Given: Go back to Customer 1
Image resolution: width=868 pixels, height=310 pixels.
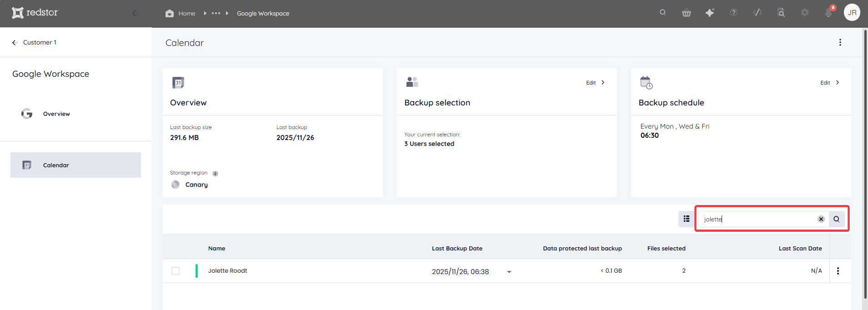Looking at the screenshot, I should pyautogui.click(x=34, y=42).
